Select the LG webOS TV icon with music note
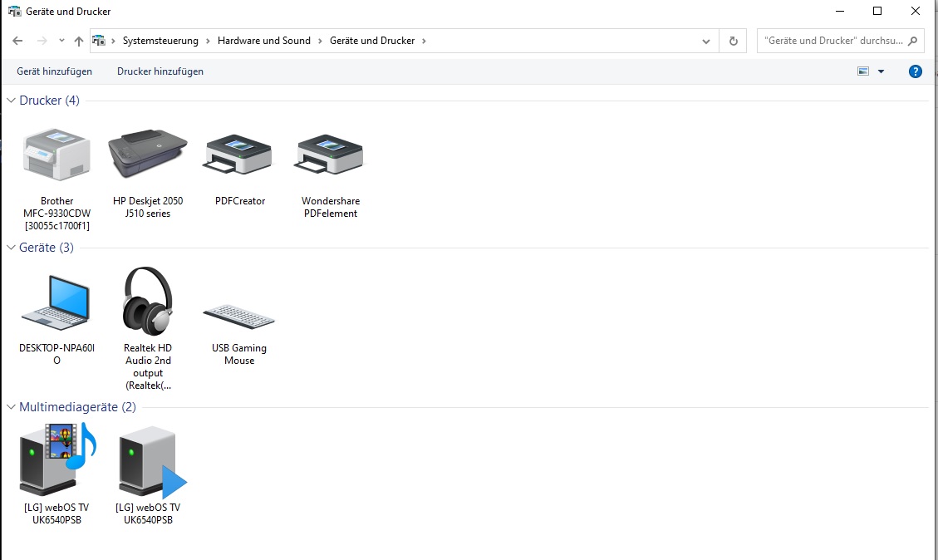Viewport: 938px width, 560px height. [x=57, y=459]
